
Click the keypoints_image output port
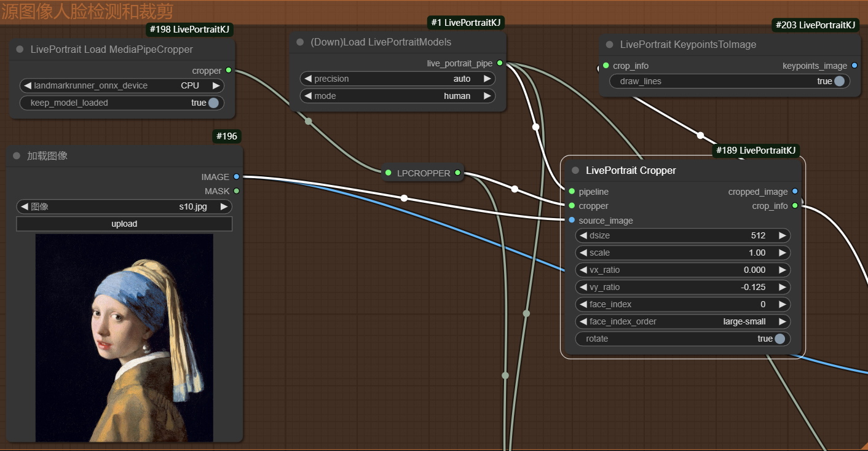pyautogui.click(x=854, y=66)
